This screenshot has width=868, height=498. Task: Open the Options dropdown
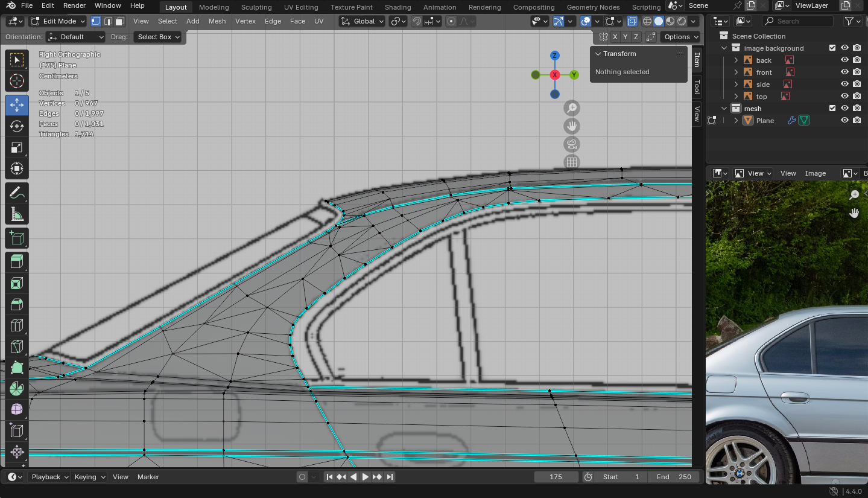tap(681, 37)
